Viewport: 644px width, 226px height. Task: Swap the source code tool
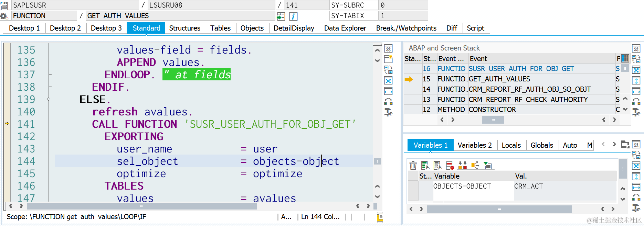click(x=388, y=70)
